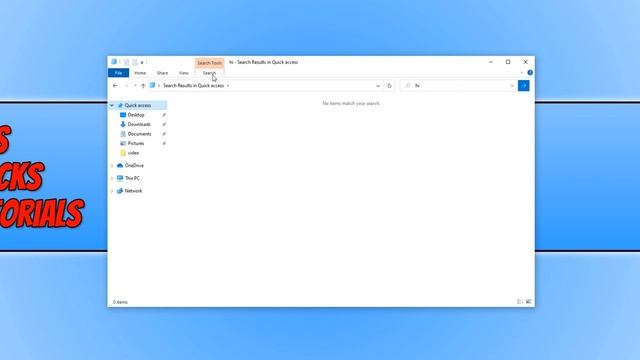Click the yellow video folder icon
This screenshot has width=640, height=360.
[x=123, y=153]
